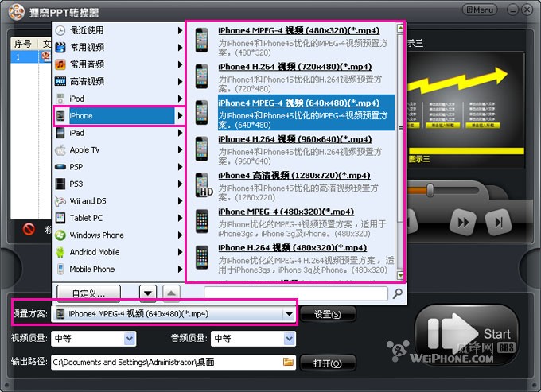Click the iPhone category icon
This screenshot has width=541, height=392.
(x=60, y=116)
